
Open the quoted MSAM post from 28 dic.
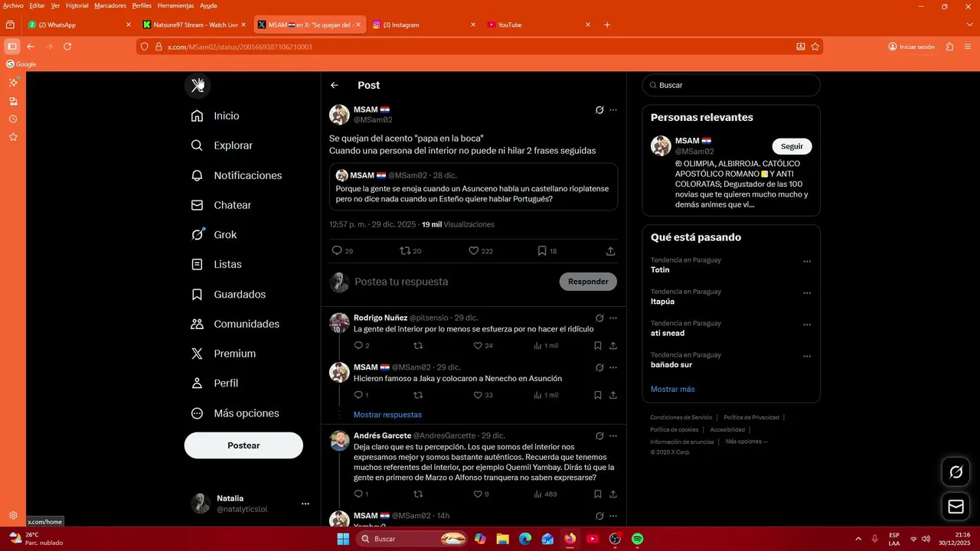473,187
